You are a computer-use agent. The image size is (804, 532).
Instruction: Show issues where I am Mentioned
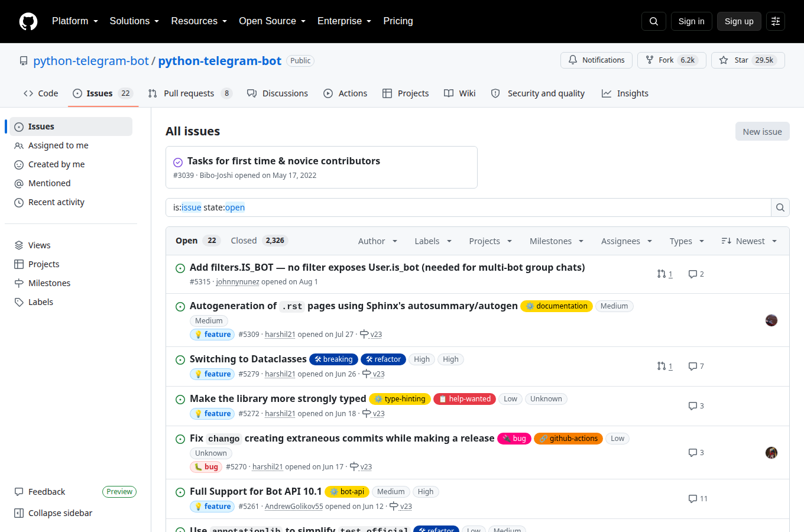71,183
